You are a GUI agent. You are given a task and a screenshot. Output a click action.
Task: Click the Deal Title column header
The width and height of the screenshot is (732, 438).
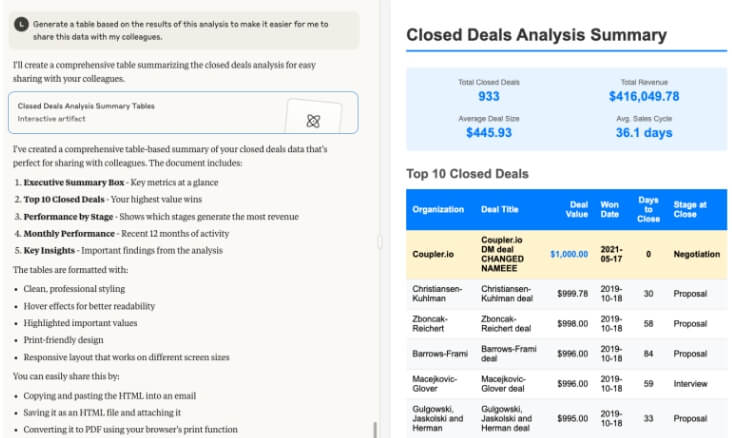point(499,209)
